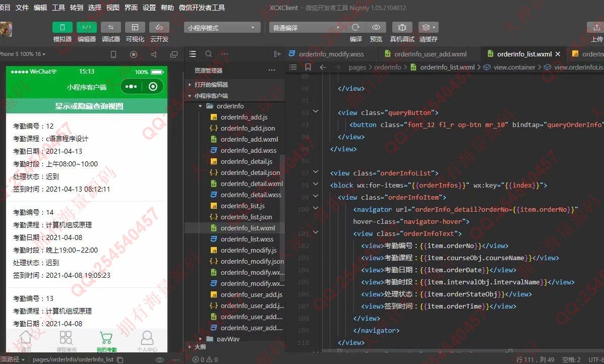The image size is (604, 364).
Task: Click the preview (预览) eye icon
Action: [x=376, y=27]
